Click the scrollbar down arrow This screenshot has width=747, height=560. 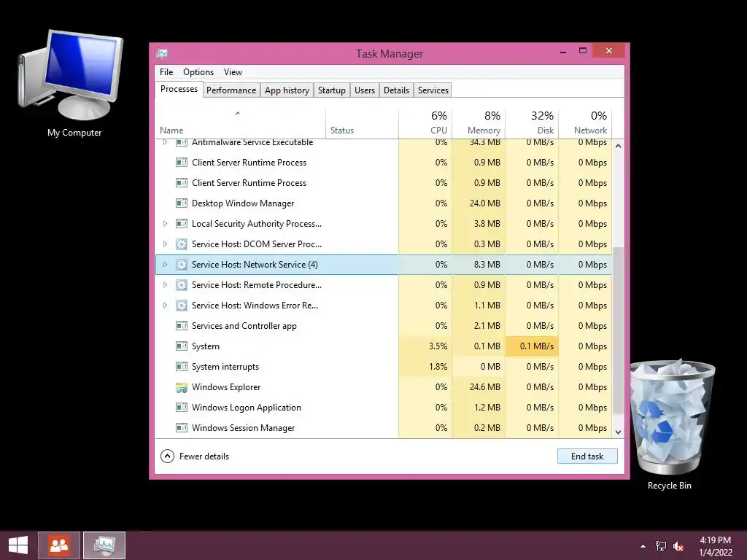click(618, 432)
